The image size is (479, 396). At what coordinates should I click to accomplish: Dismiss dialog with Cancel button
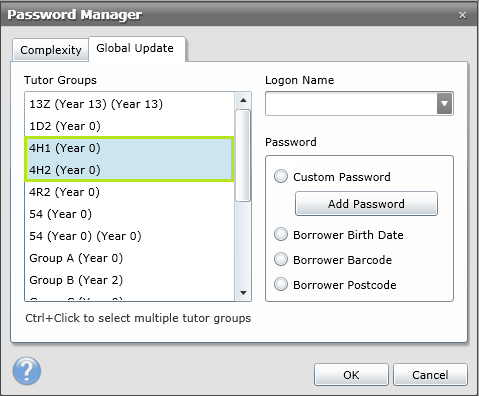tap(430, 375)
